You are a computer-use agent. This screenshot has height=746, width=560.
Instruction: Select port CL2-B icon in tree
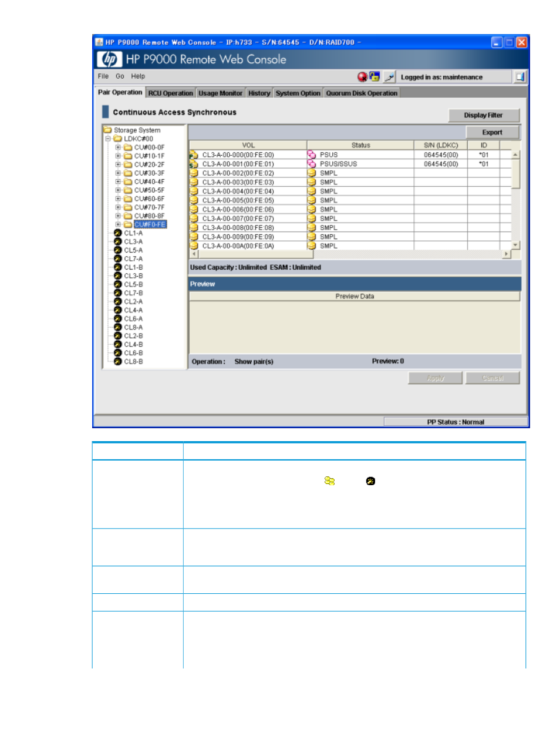pos(117,336)
